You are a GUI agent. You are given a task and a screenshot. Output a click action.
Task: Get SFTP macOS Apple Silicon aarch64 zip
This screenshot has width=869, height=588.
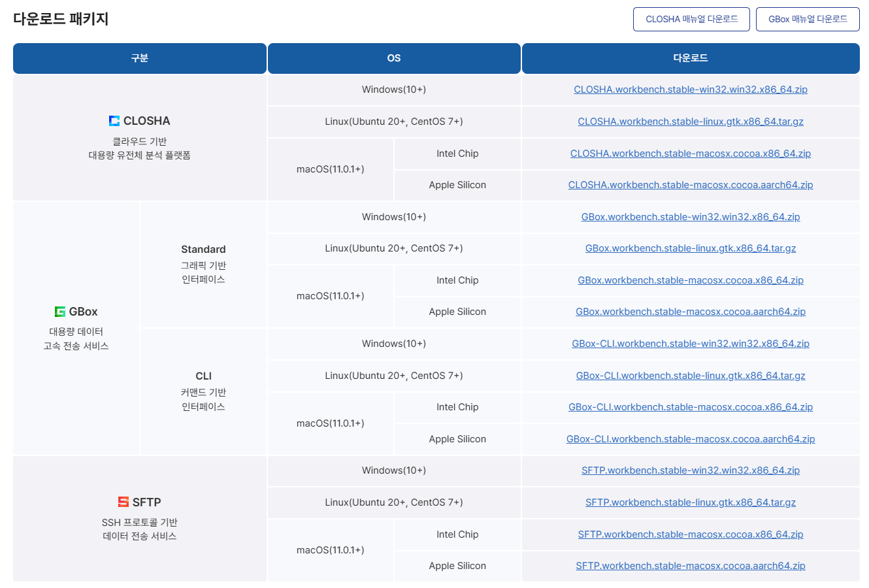(690, 566)
